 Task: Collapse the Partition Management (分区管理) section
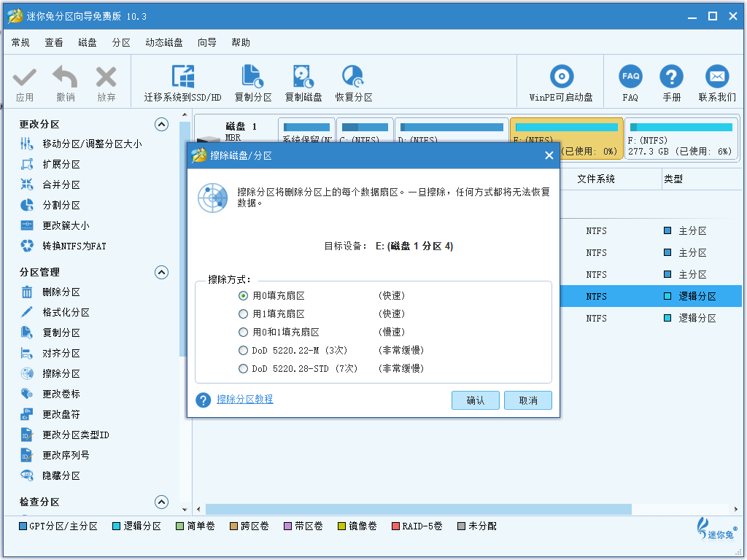[161, 273]
